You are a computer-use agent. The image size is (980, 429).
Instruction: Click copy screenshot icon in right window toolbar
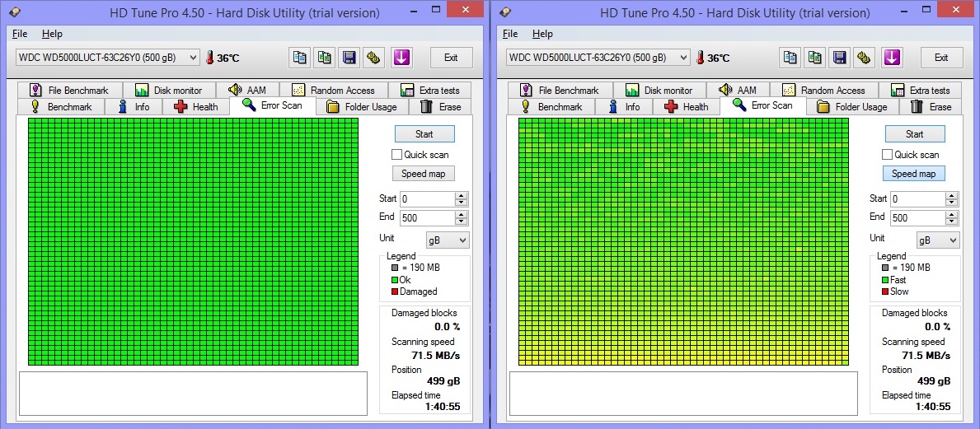click(x=816, y=58)
